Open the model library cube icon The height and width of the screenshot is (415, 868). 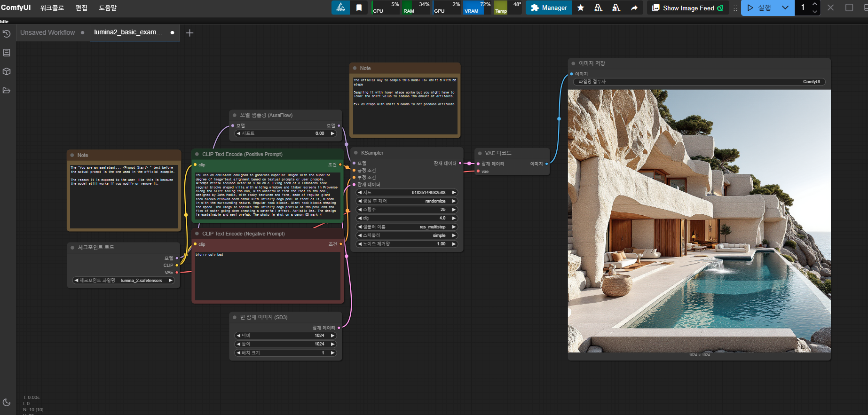coord(7,71)
